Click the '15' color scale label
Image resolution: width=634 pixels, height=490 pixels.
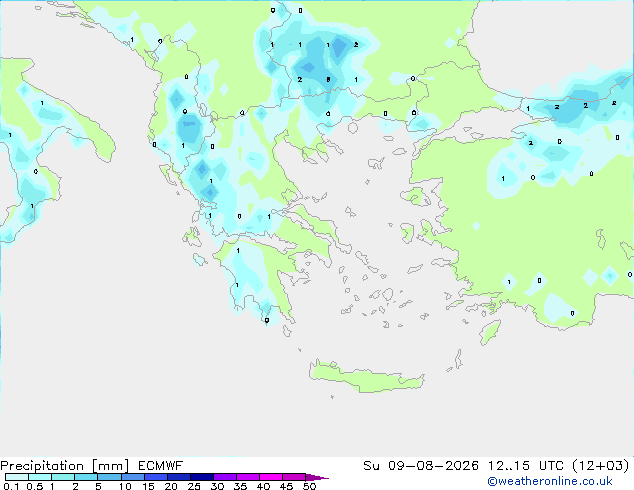coord(148,486)
